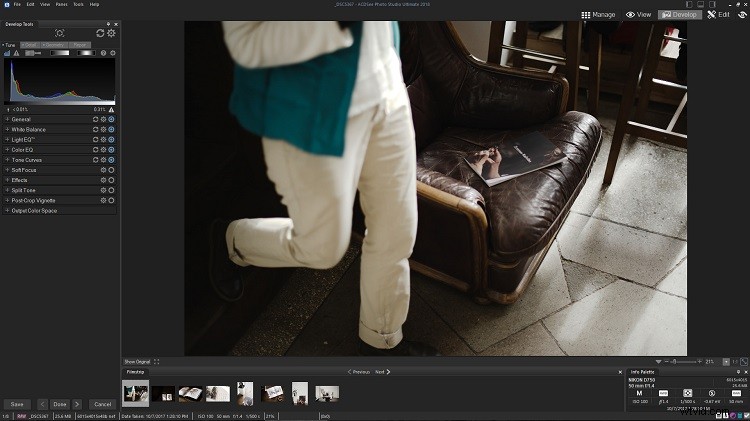
Task: Enable the Post-Crop Vignette group
Action: (111, 200)
